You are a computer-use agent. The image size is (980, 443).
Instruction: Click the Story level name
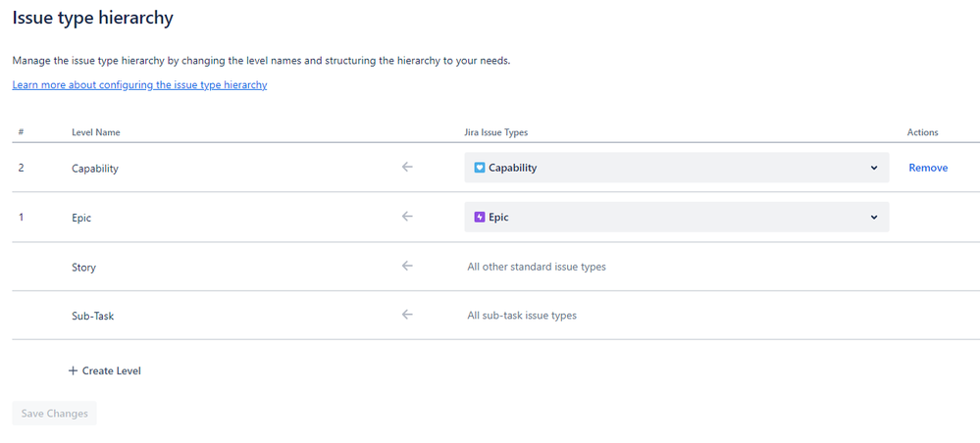[83, 267]
